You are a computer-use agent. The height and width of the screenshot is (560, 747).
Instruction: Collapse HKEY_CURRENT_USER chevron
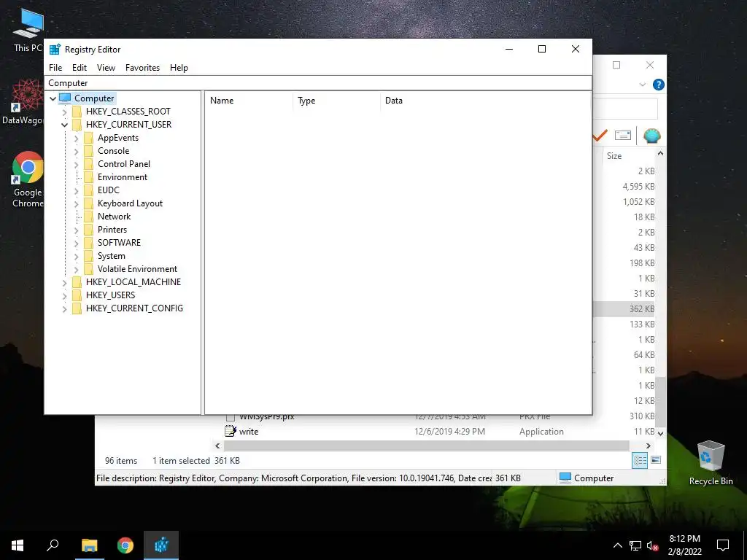(64, 125)
